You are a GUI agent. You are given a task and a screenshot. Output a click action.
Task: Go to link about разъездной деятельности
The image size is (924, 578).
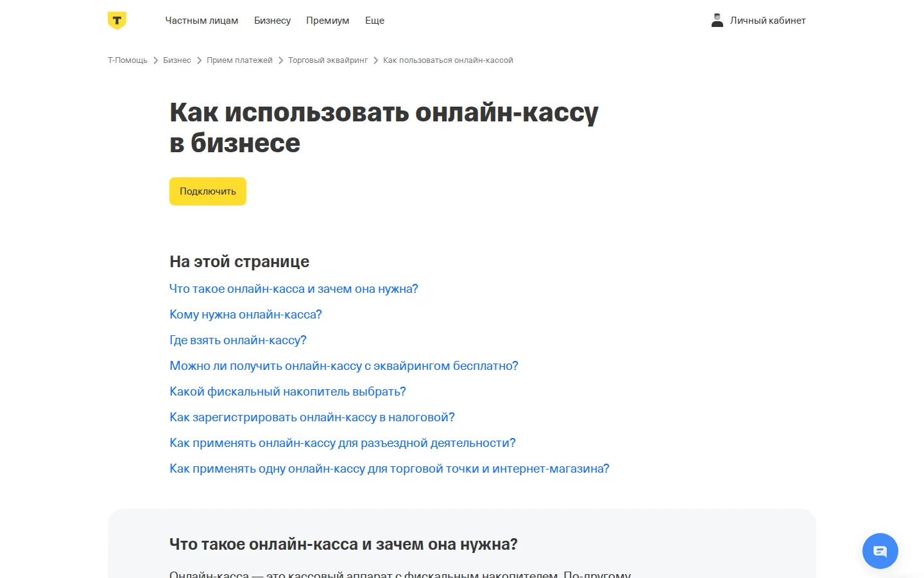343,443
